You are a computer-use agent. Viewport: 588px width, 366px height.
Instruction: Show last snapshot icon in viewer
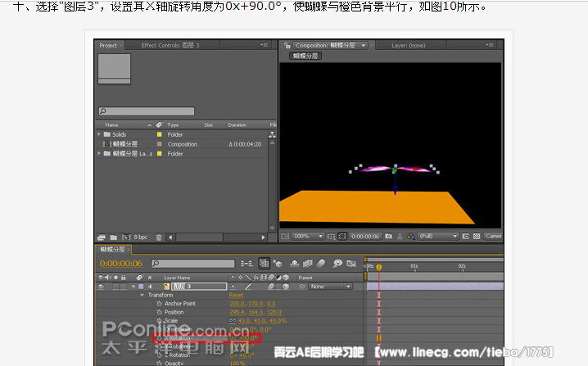[x=400, y=237]
